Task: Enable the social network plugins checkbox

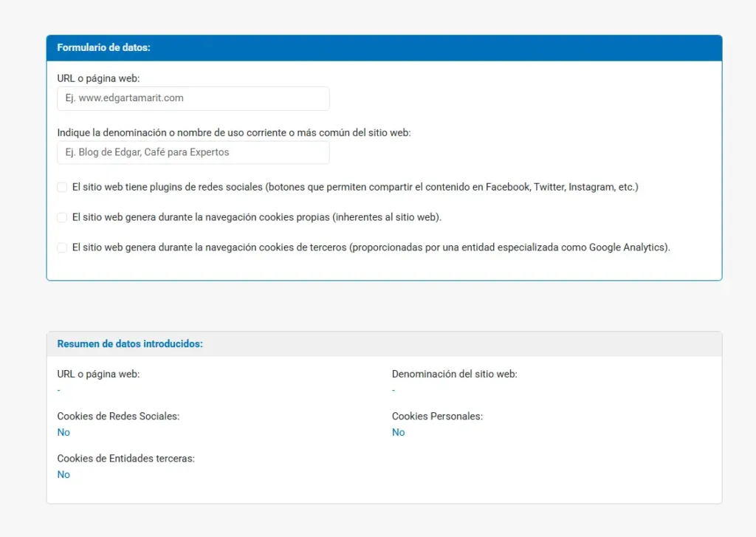Action: 62,188
